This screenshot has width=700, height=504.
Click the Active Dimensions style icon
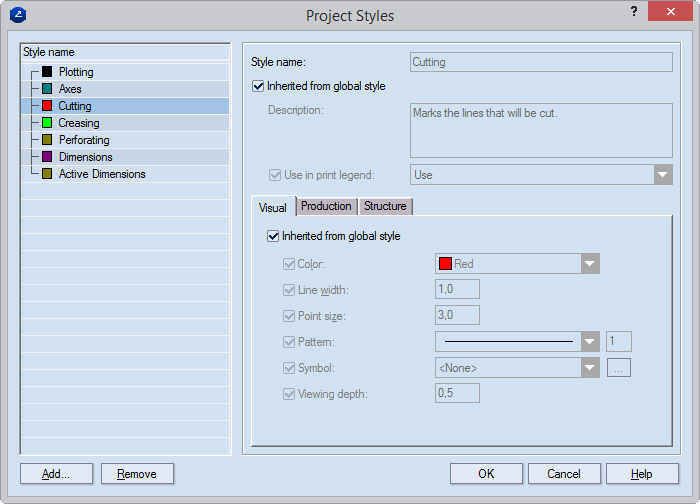click(47, 174)
